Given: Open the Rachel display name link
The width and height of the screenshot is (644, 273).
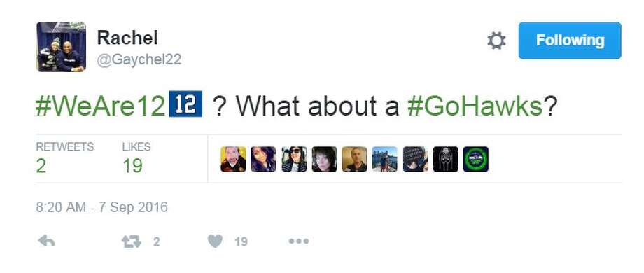Looking at the screenshot, I should point(127,38).
